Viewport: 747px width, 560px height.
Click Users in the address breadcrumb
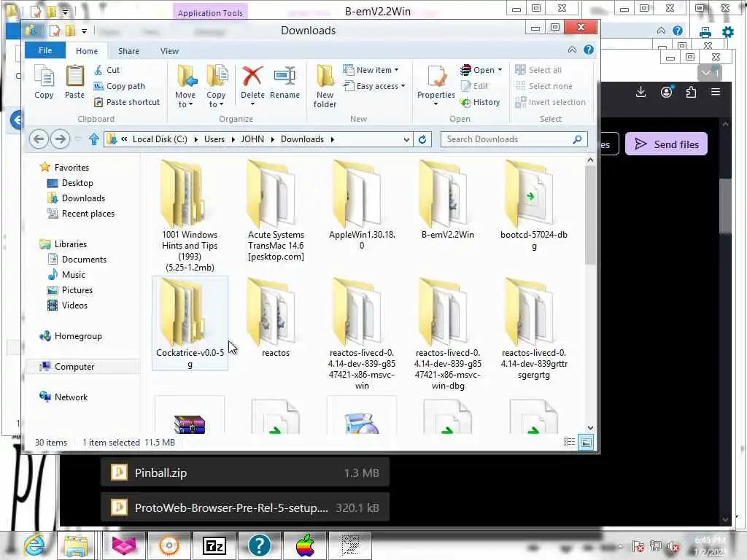214,139
